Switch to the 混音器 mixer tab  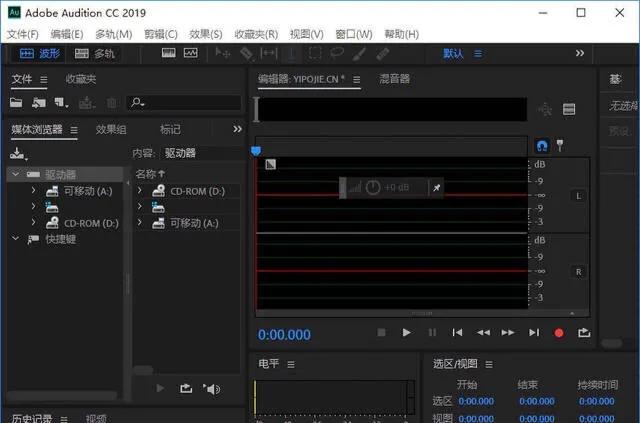pyautogui.click(x=394, y=78)
